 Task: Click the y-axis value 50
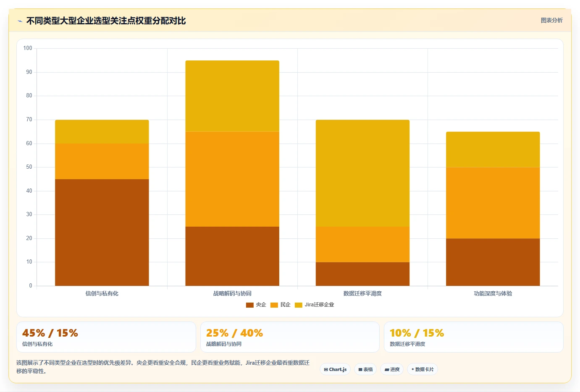point(29,167)
